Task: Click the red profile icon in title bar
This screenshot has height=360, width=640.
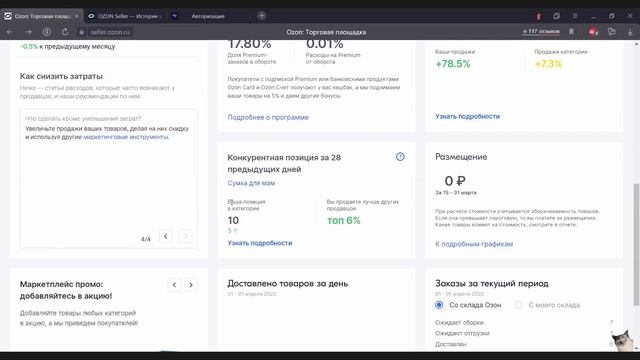Action: coord(538,16)
